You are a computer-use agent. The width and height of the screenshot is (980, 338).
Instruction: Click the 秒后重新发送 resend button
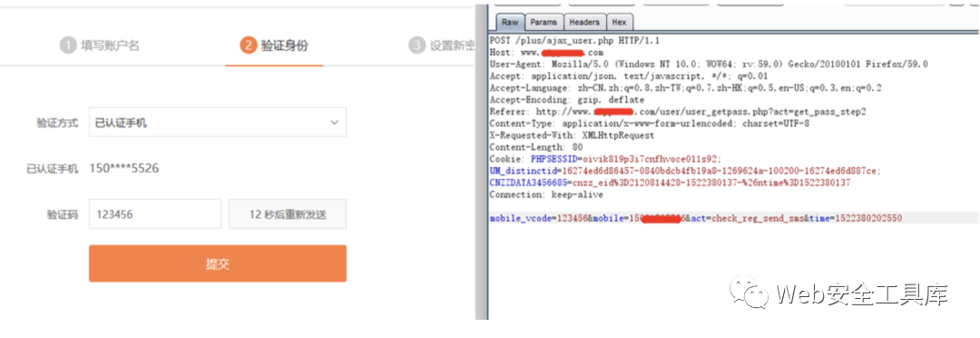click(288, 214)
